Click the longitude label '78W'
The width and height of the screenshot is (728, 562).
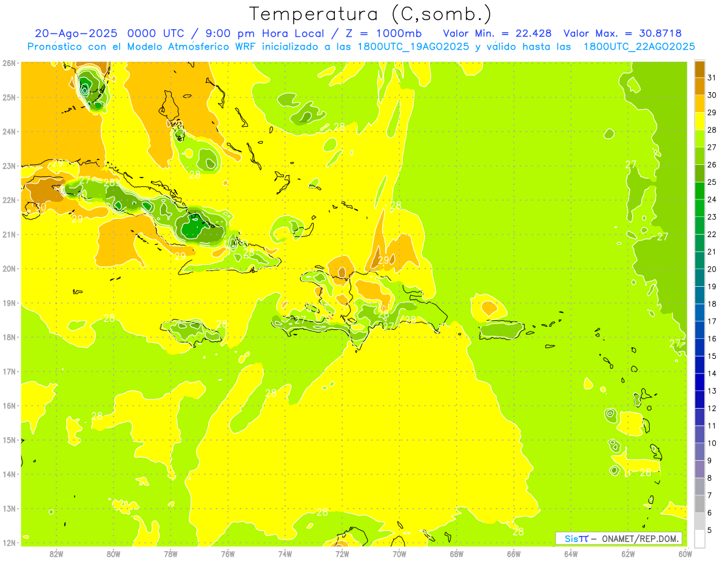tap(170, 554)
